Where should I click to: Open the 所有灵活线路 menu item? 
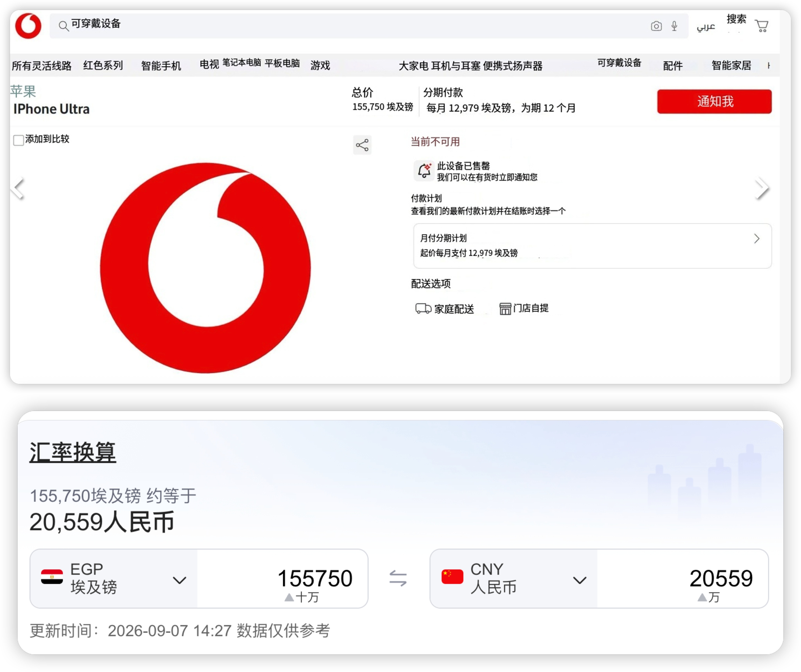pos(42,66)
